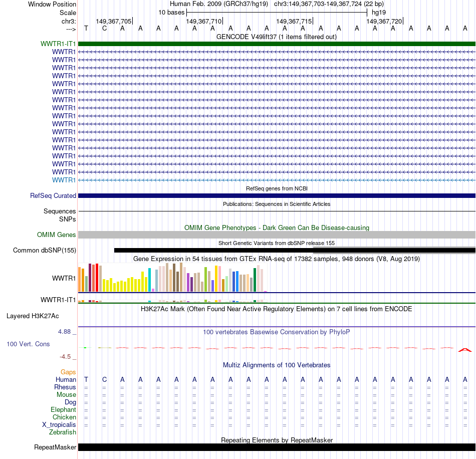The image size is (476, 459).
Task: Click the tall WWTR1 GTEx expression bar chart
Action: [172, 278]
